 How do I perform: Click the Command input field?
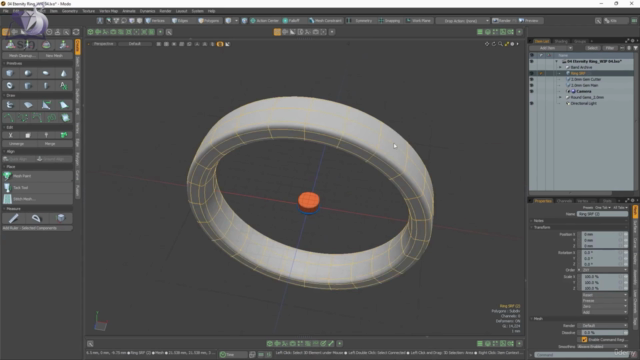pyautogui.click(x=582, y=355)
